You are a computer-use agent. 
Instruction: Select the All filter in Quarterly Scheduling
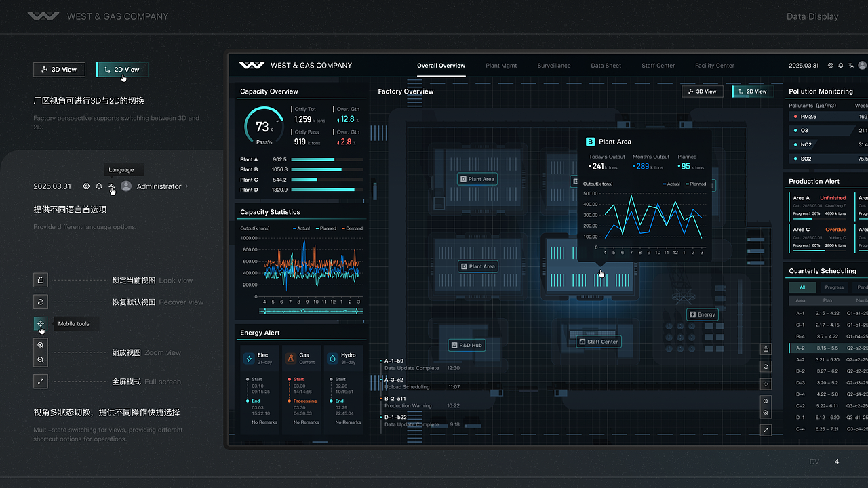[x=802, y=287]
